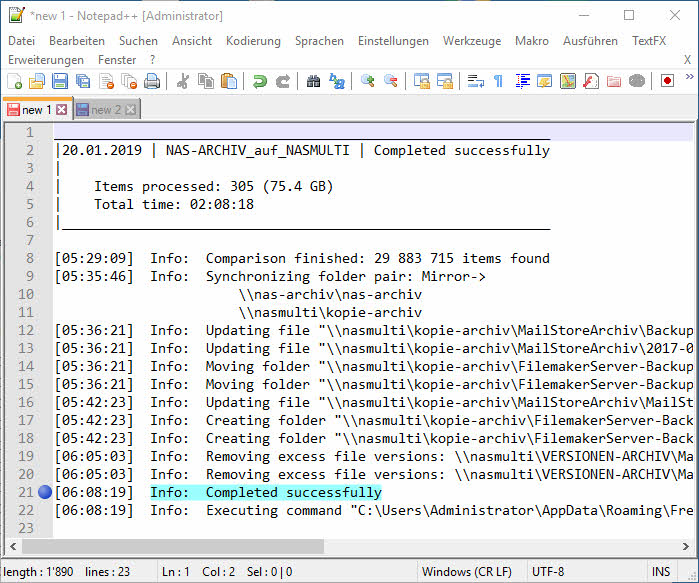Expand toolbar overflow chevron
699x583 pixels.
(689, 77)
